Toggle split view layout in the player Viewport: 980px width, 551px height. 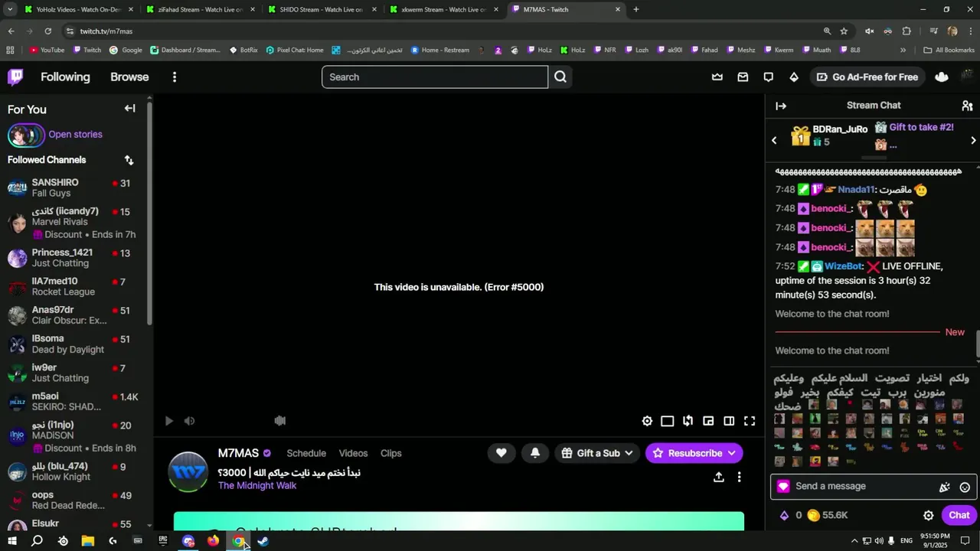click(729, 421)
